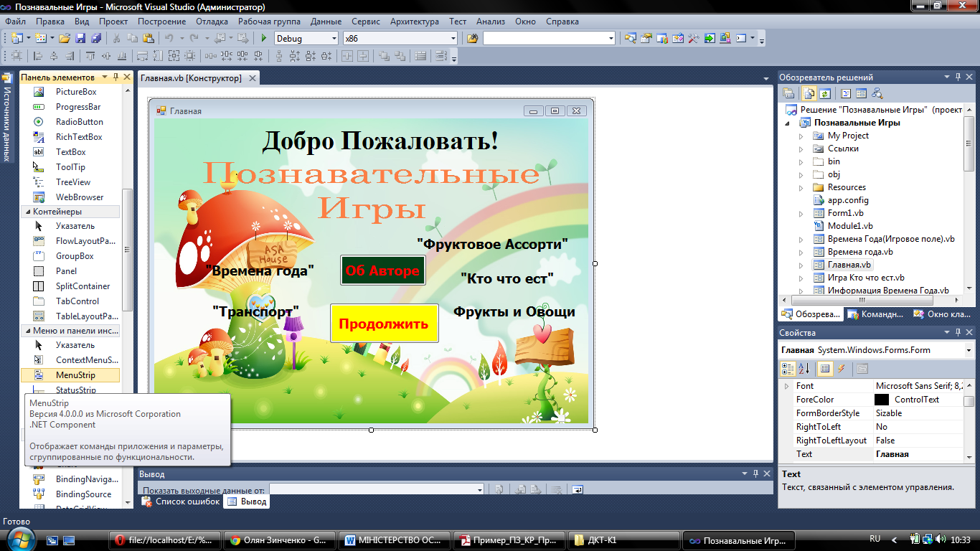The image size is (980, 551).
Task: Switch to the Список ошибок tab
Action: pos(181,501)
